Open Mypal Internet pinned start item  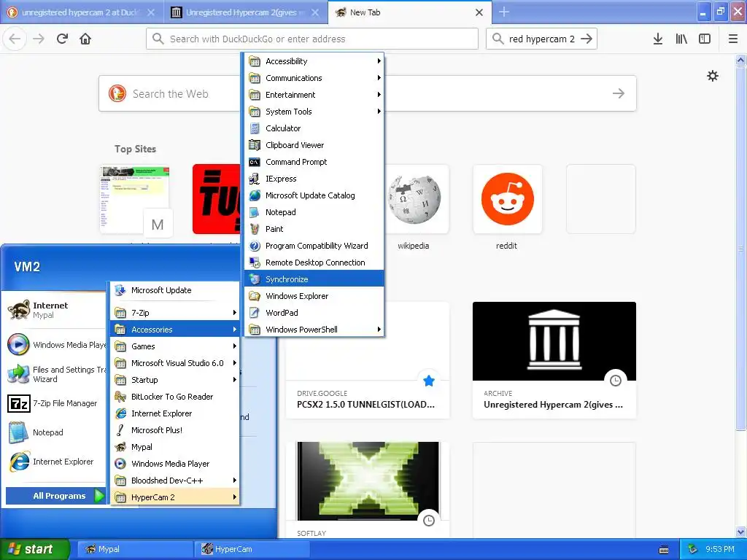[55, 310]
